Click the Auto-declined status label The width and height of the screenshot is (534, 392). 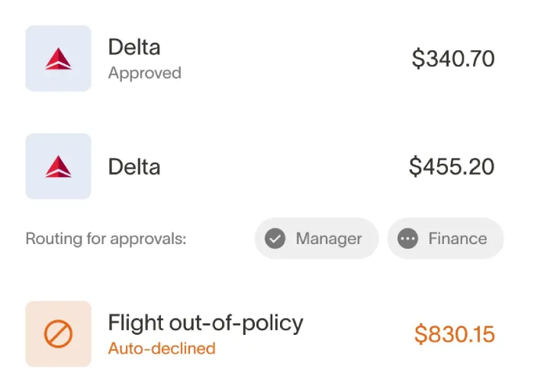[162, 349]
